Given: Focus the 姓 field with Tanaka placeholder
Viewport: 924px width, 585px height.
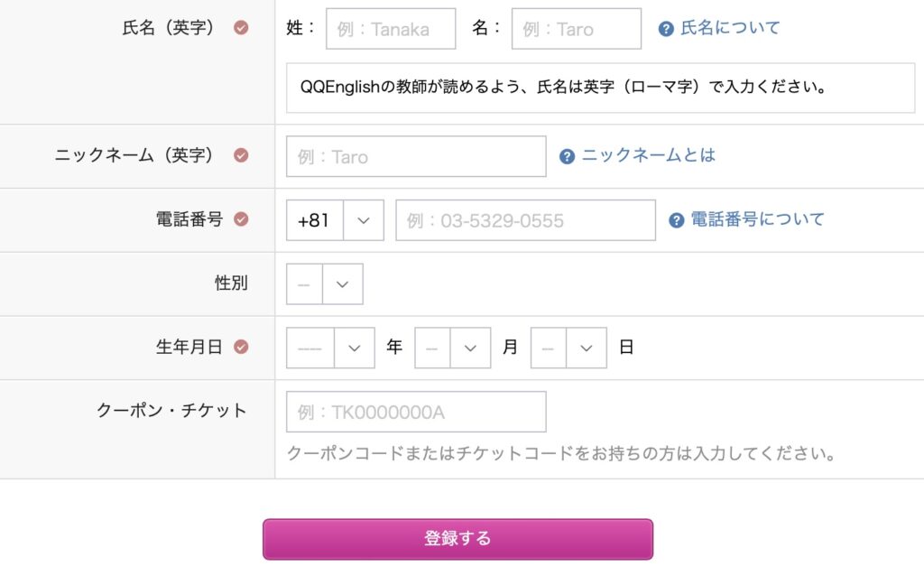Looking at the screenshot, I should click(x=391, y=29).
